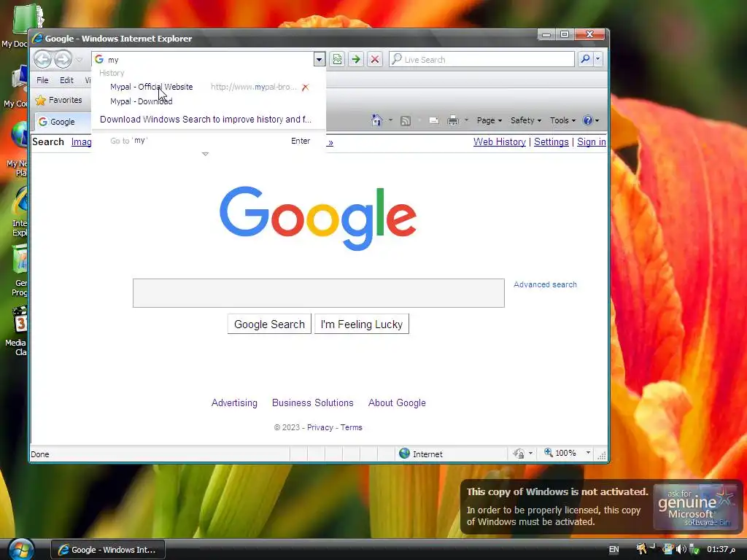Click the address bar text field
Image resolution: width=747 pixels, height=560 pixels.
(x=209, y=60)
